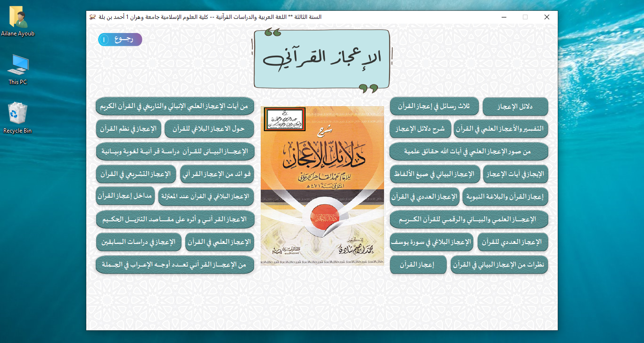The height and width of the screenshot is (343, 644).
Task: Click the إعجاز القرآن button
Action: [x=418, y=265]
